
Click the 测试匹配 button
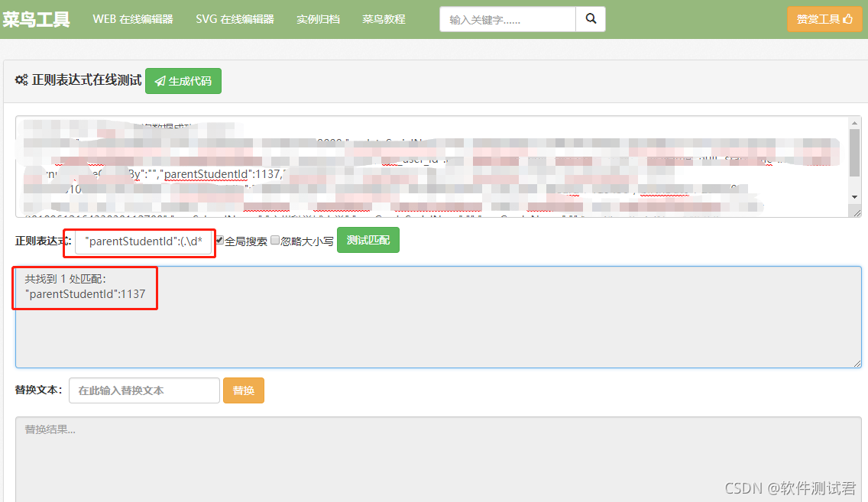368,240
